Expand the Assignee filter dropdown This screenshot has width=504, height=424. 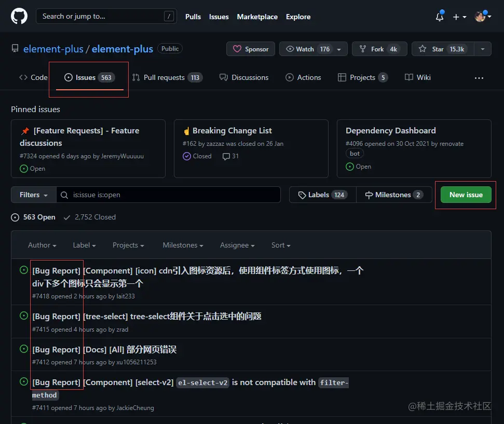point(237,245)
